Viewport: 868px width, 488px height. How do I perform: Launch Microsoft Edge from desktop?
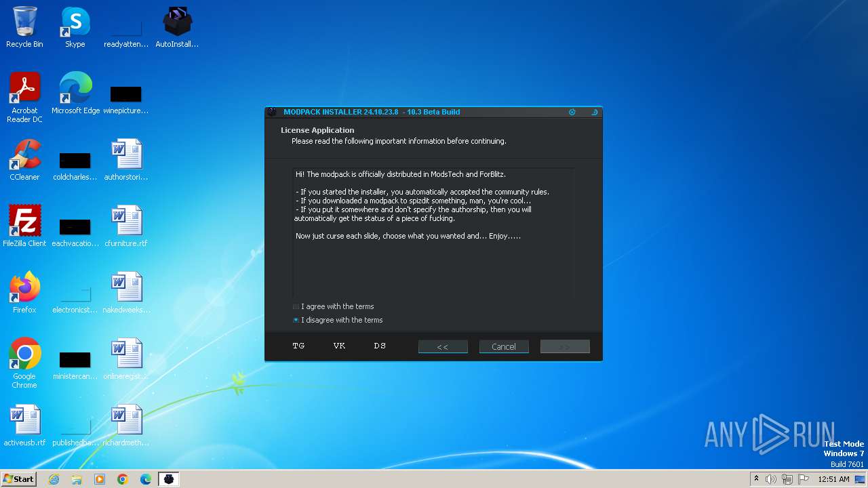(75, 94)
